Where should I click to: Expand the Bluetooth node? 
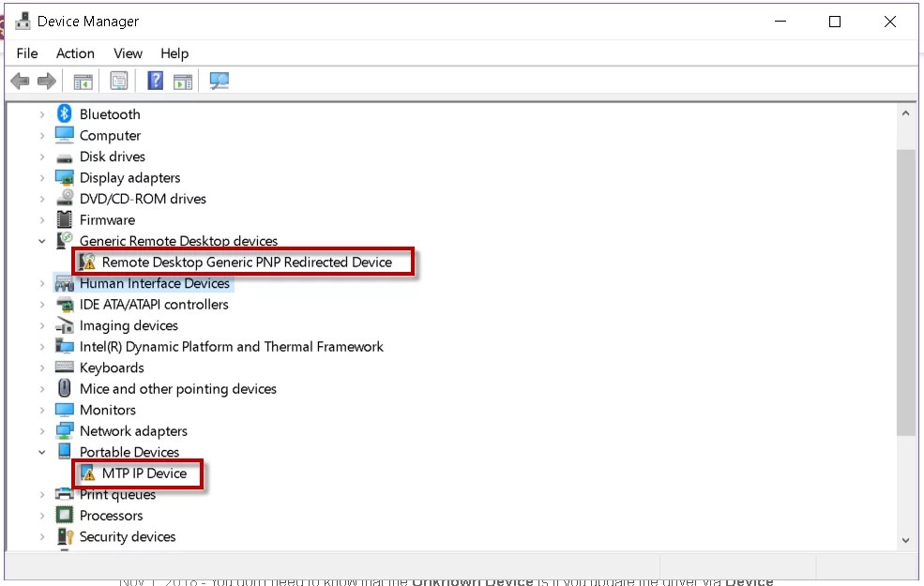point(42,114)
